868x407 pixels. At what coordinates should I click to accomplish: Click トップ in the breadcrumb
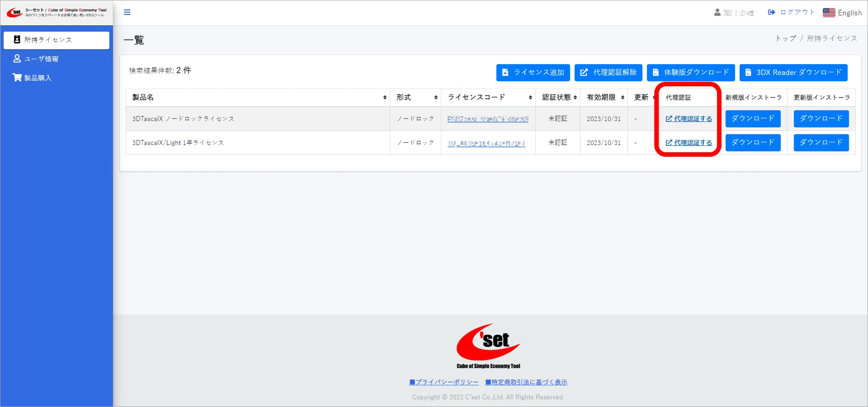(786, 38)
